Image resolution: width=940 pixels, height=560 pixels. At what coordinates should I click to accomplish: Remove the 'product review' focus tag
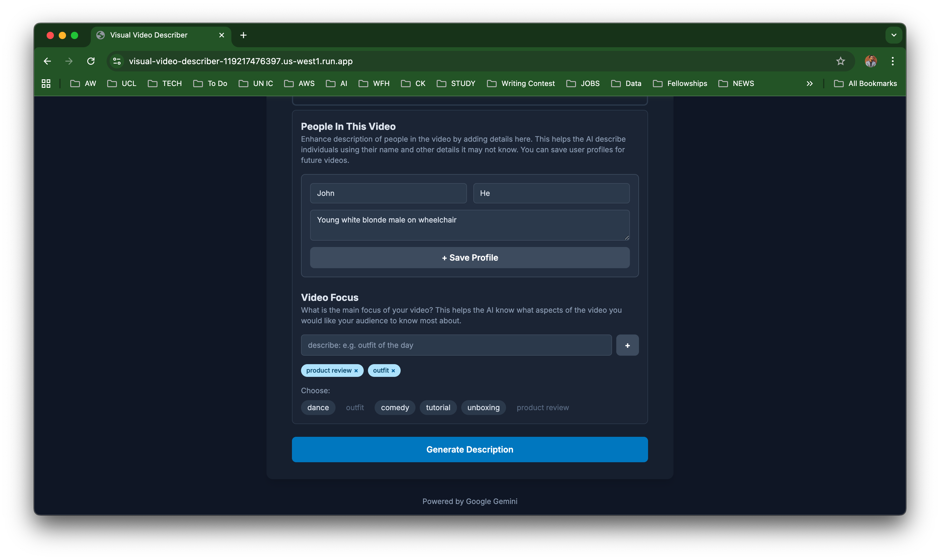(356, 371)
